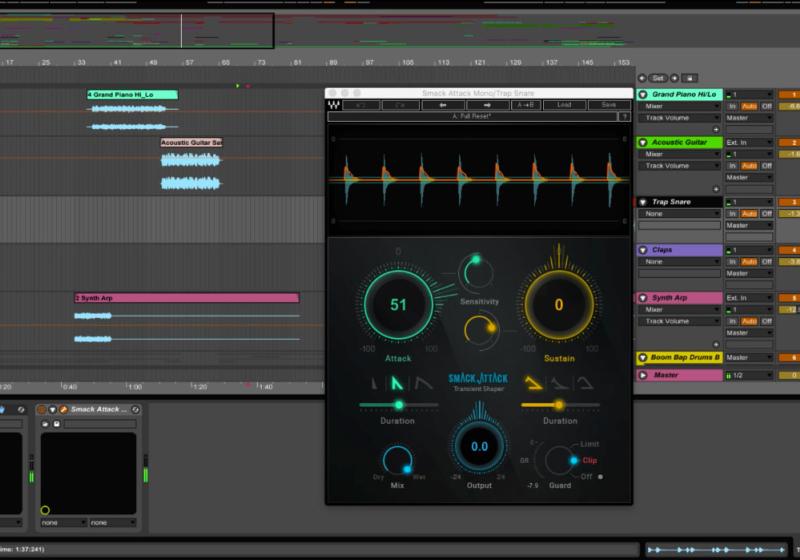This screenshot has height=560, width=800.
Task: Click the attack Duration slider handle
Action: point(399,405)
